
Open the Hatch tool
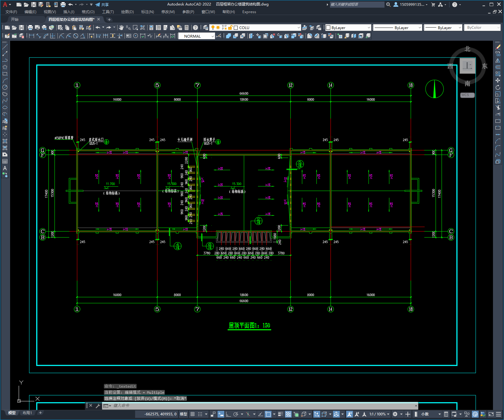coord(5,141)
